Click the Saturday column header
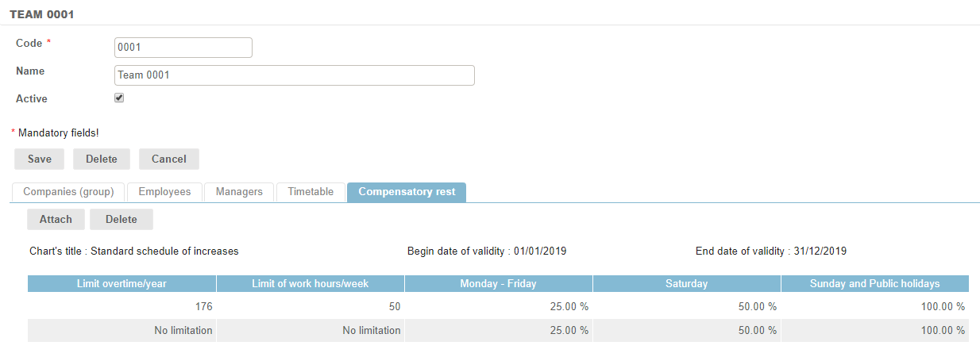Viewport: 980px width, 357px height. tap(686, 283)
